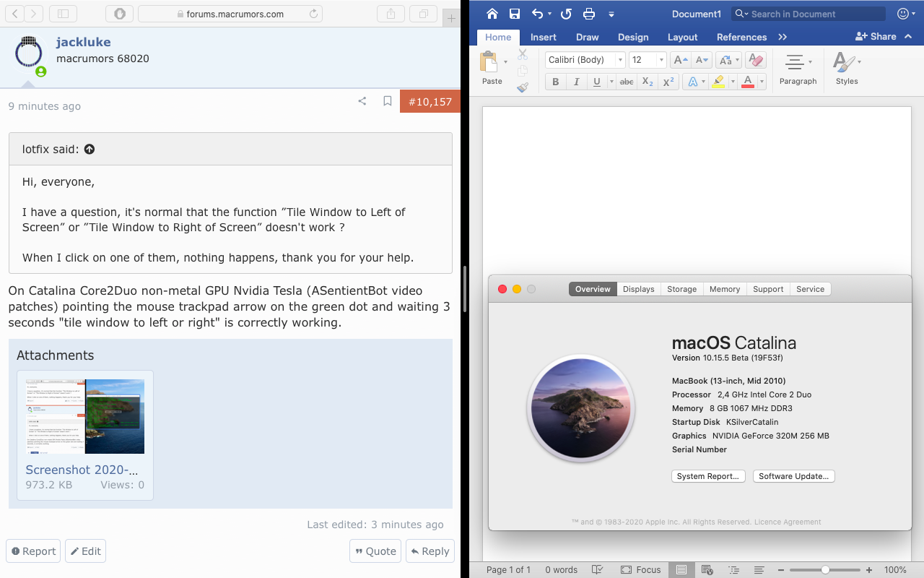Share the forum post via share icon

coord(362,101)
